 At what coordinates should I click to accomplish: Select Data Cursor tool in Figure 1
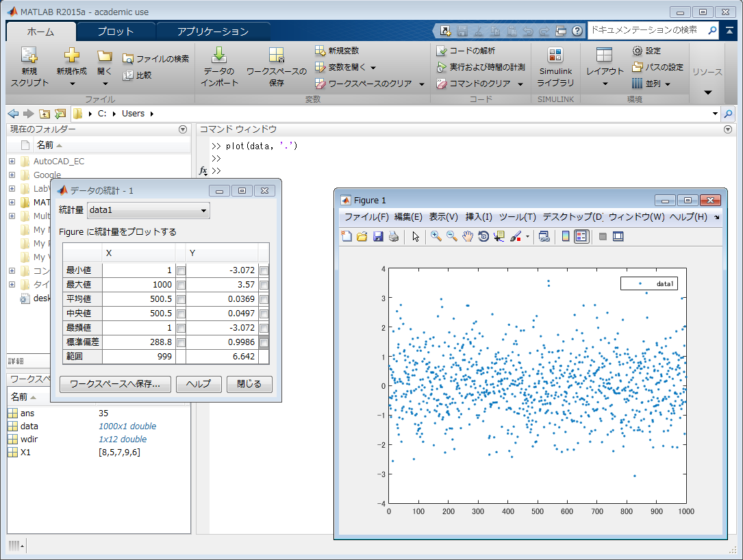(x=499, y=236)
